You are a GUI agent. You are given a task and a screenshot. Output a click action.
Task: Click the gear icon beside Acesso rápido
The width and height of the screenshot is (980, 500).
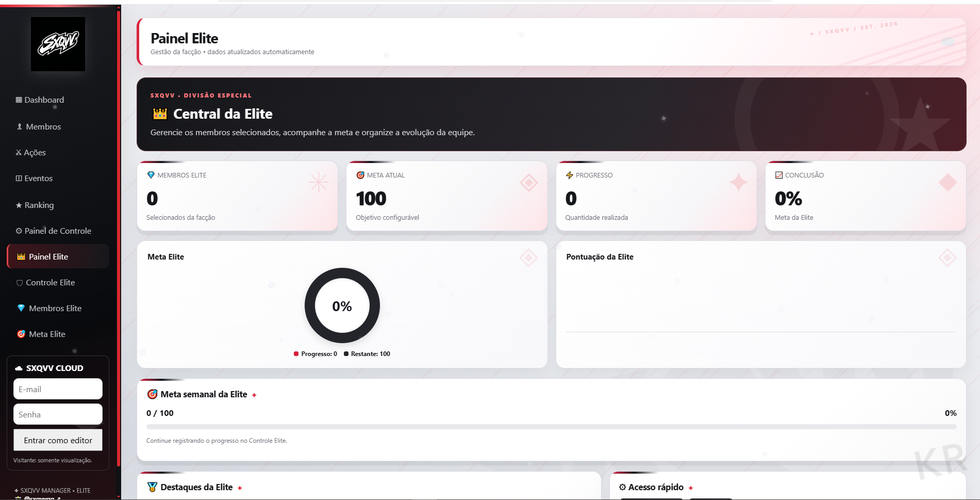pos(622,487)
